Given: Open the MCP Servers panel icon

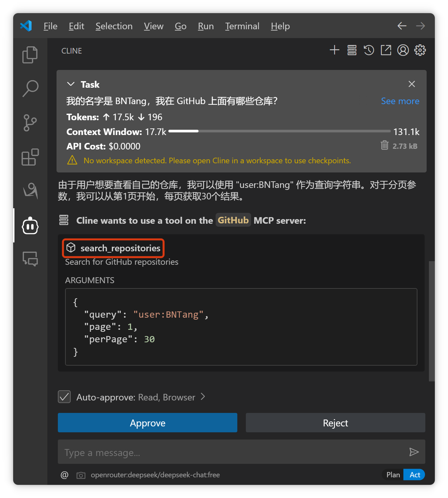Looking at the screenshot, I should [352, 50].
